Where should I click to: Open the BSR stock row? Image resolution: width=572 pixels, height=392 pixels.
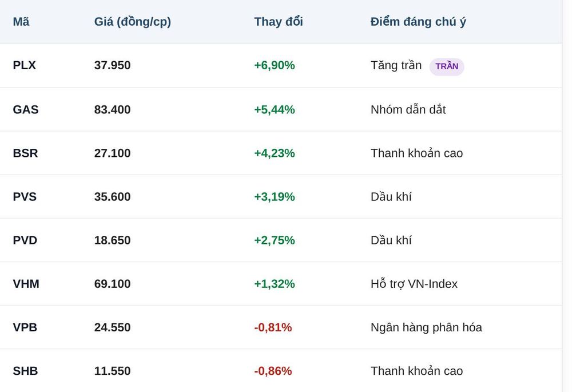coord(281,153)
